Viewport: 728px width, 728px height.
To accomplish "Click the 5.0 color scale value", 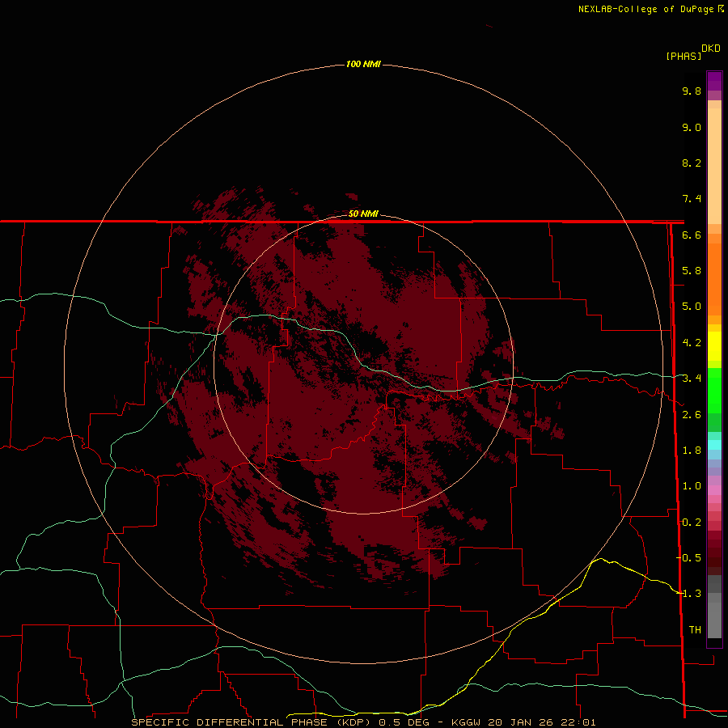I will 692,307.
